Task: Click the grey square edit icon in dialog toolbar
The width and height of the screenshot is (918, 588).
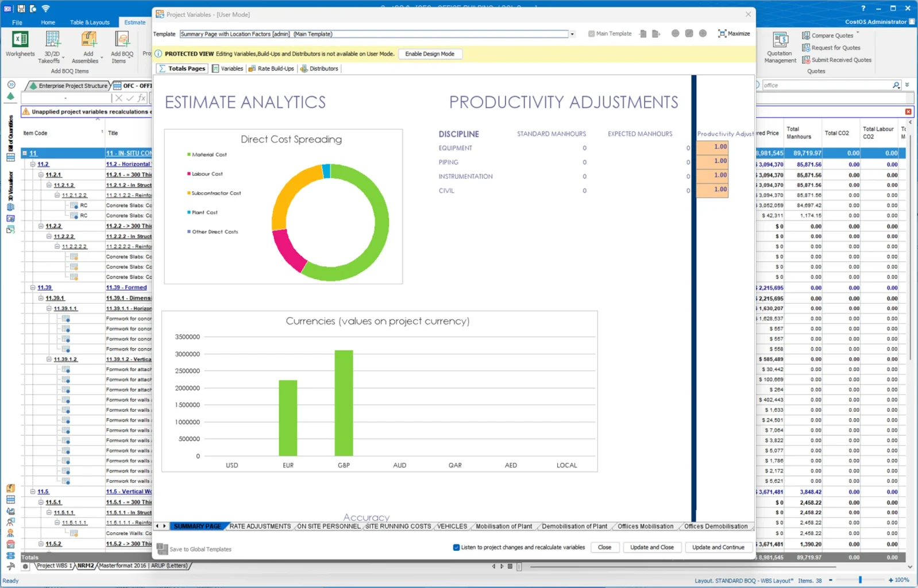Action: pyautogui.click(x=689, y=33)
